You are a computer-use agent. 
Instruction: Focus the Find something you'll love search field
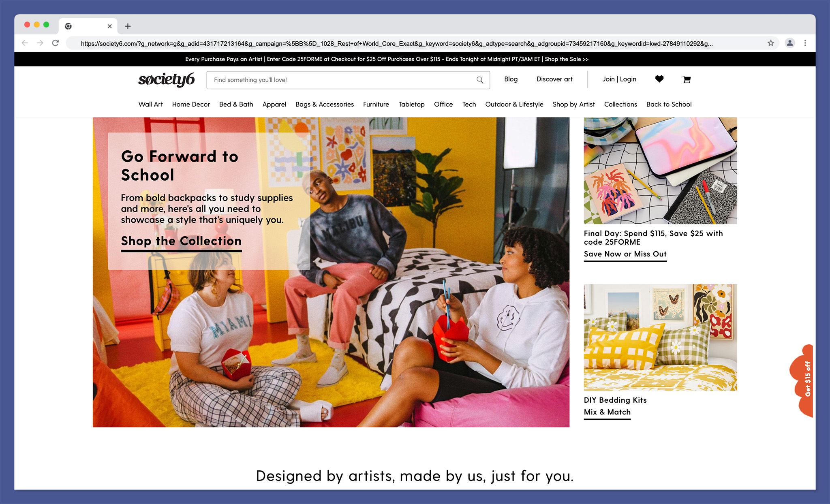point(340,80)
